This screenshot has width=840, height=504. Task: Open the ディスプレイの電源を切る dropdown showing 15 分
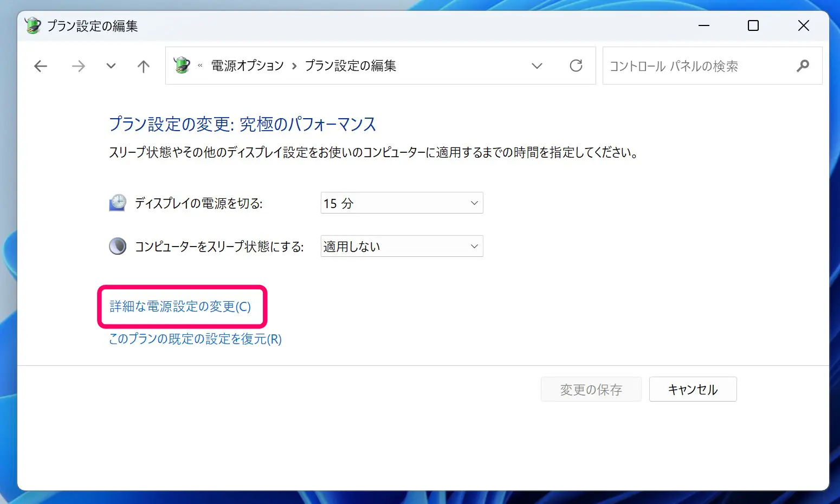coord(401,203)
